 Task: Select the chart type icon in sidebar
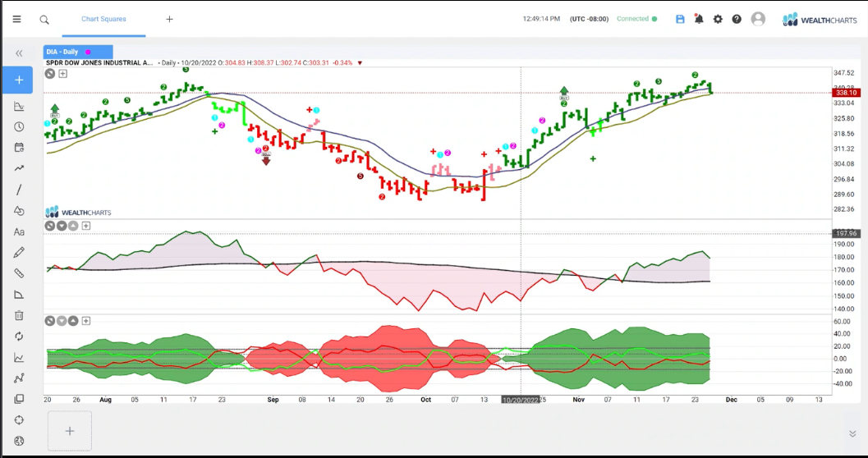coord(19,106)
